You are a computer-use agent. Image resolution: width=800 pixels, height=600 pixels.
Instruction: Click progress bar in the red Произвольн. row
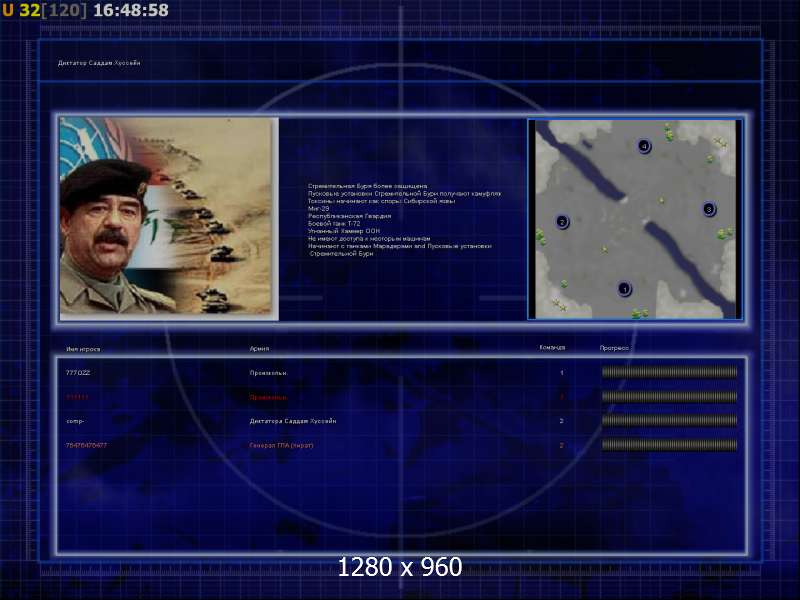click(x=669, y=396)
